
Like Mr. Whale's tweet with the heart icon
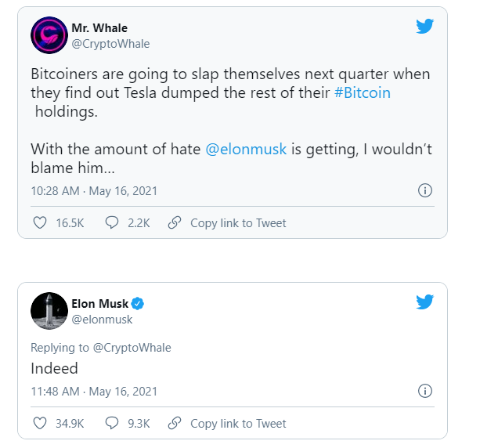[x=40, y=223]
